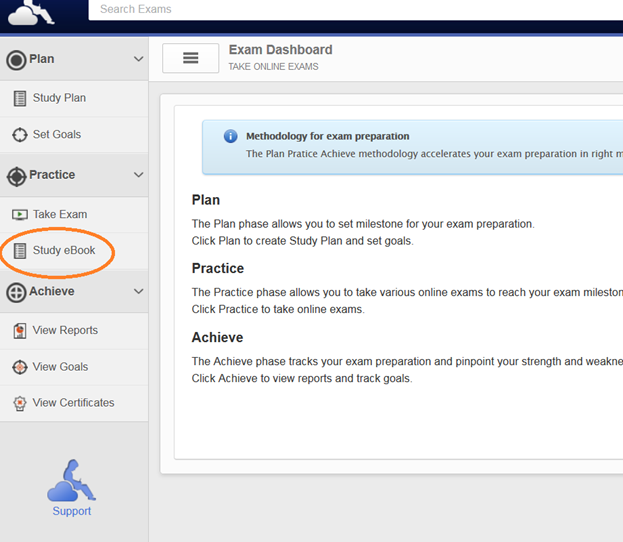Viewport: 623px width, 542px height.
Task: Open View Certificates menu item
Action: coord(74,403)
